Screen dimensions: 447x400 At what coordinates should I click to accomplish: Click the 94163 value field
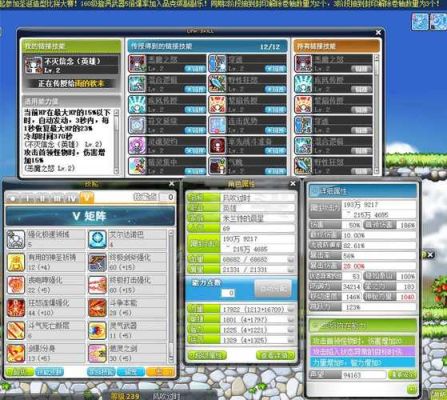coord(364,375)
